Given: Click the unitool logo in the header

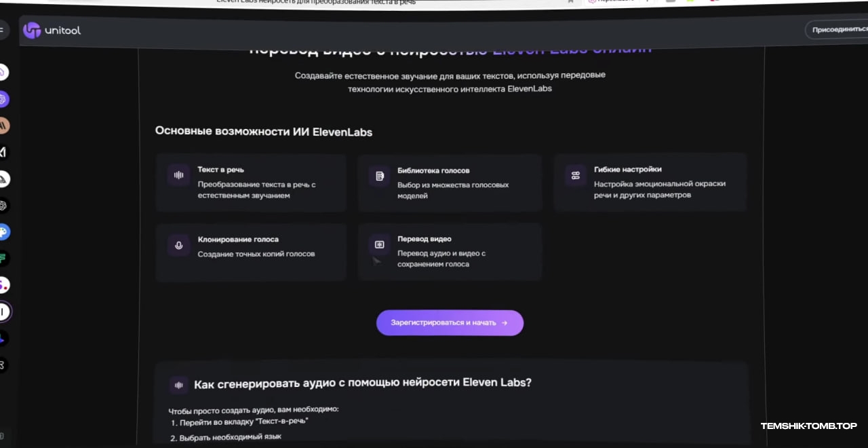Looking at the screenshot, I should click(x=52, y=31).
